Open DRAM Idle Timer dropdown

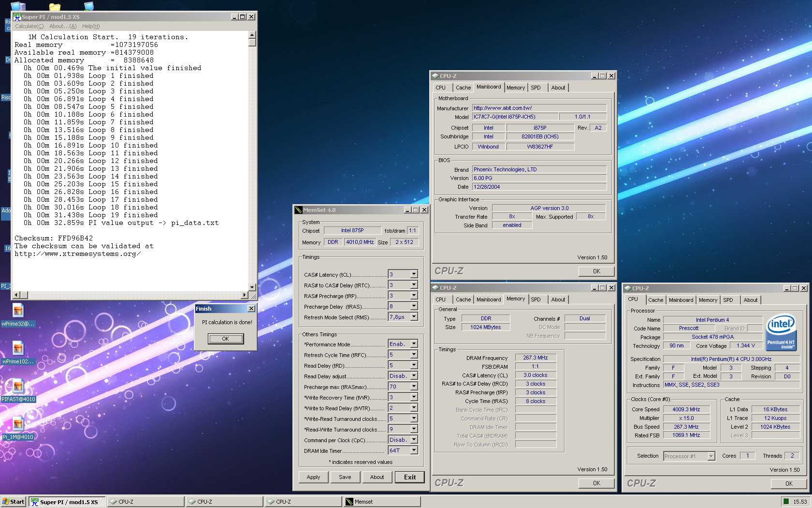click(414, 450)
